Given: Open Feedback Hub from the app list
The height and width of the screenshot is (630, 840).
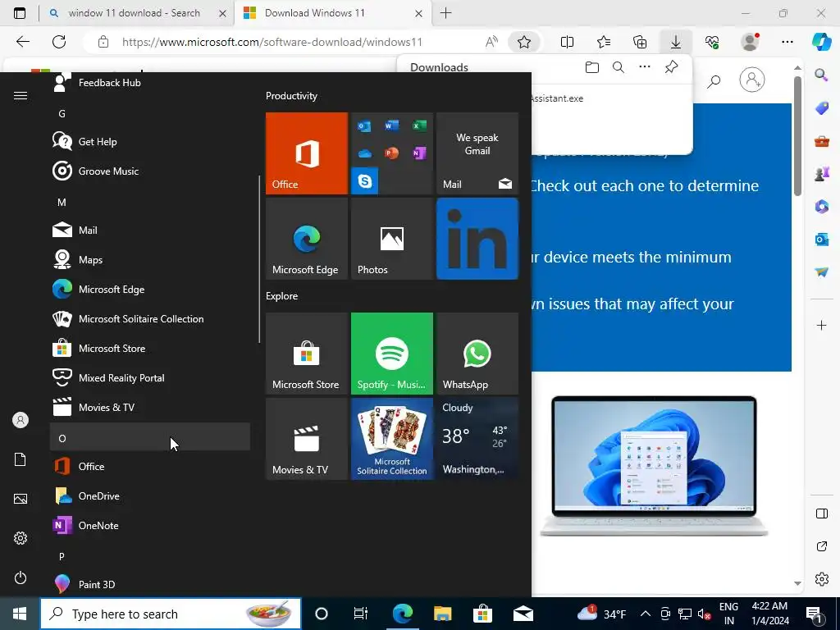Looking at the screenshot, I should (150, 83).
